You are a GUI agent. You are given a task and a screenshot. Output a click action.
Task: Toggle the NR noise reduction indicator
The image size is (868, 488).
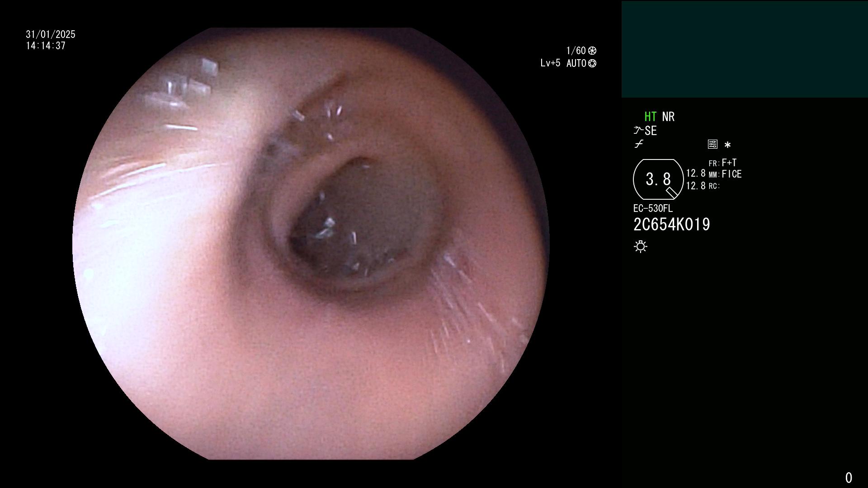click(x=668, y=117)
